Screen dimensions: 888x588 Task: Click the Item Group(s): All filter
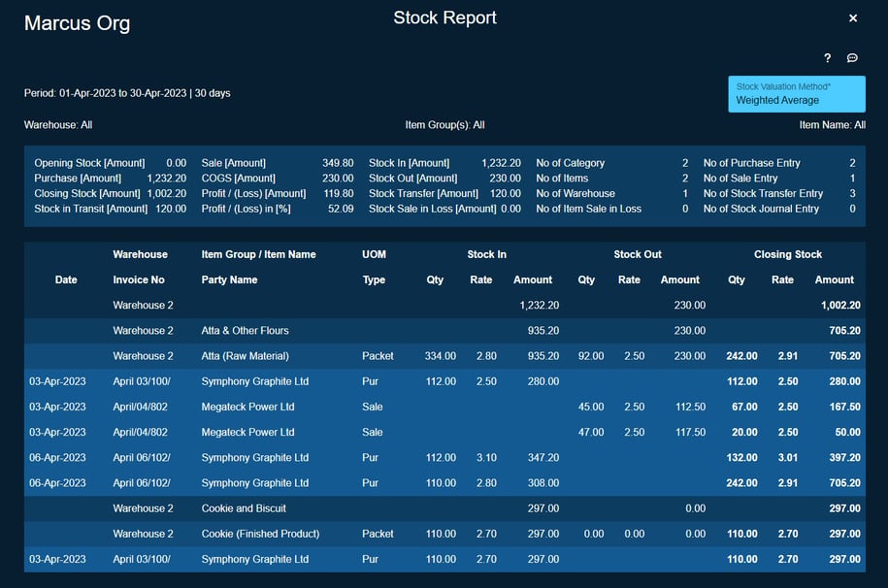click(x=444, y=124)
